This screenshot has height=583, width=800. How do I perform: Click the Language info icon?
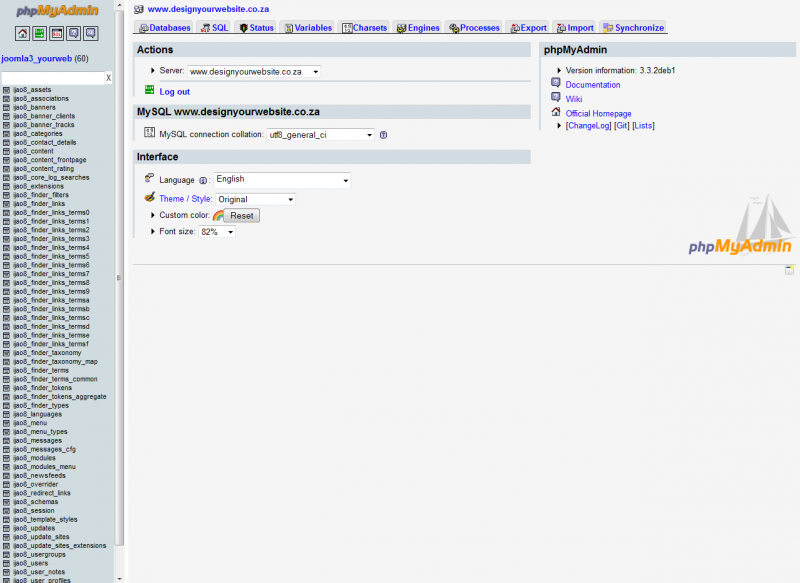point(203,181)
